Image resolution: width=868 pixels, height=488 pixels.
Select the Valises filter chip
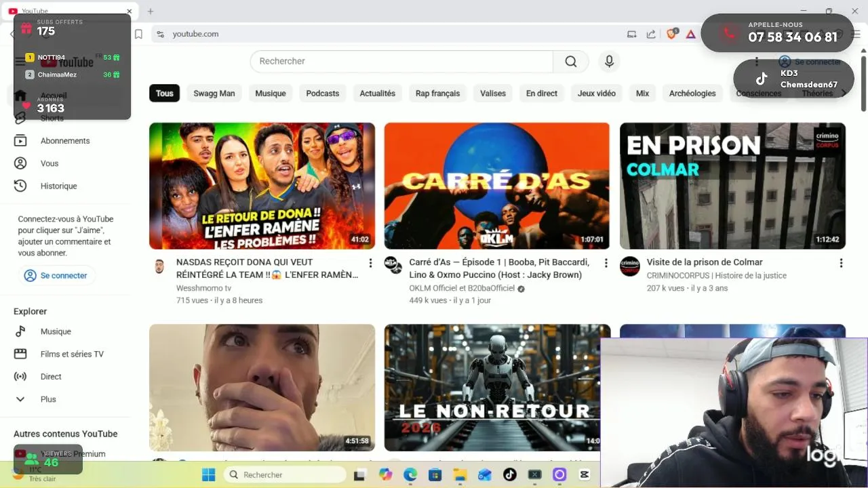tap(493, 94)
